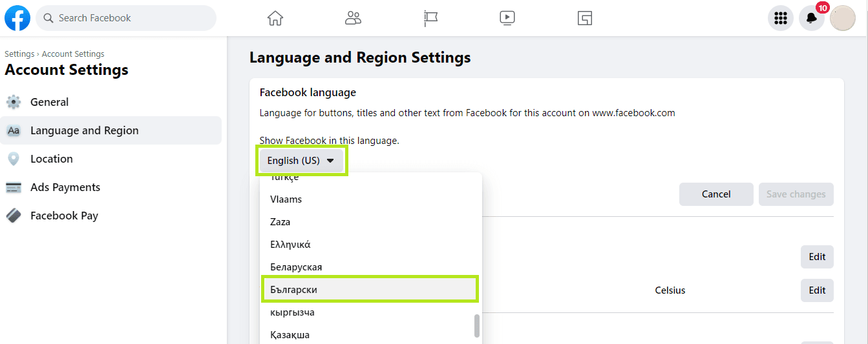This screenshot has width=868, height=344.
Task: Open the notifications bell icon
Action: pos(812,18)
